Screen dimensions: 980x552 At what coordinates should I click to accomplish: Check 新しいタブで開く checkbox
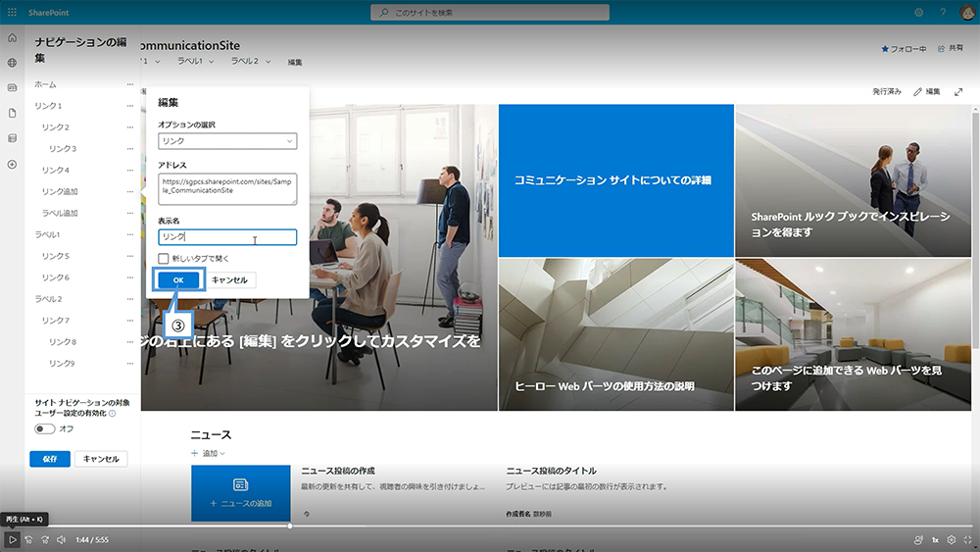coord(163,258)
